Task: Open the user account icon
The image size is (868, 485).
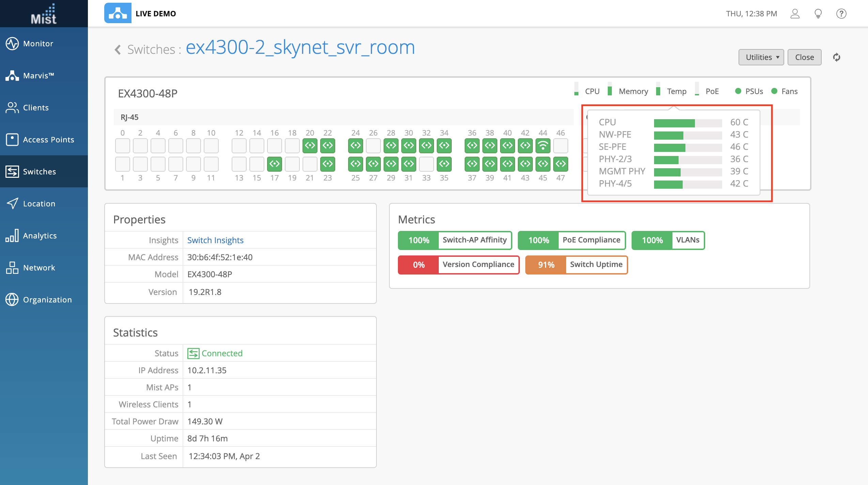Action: click(x=795, y=14)
